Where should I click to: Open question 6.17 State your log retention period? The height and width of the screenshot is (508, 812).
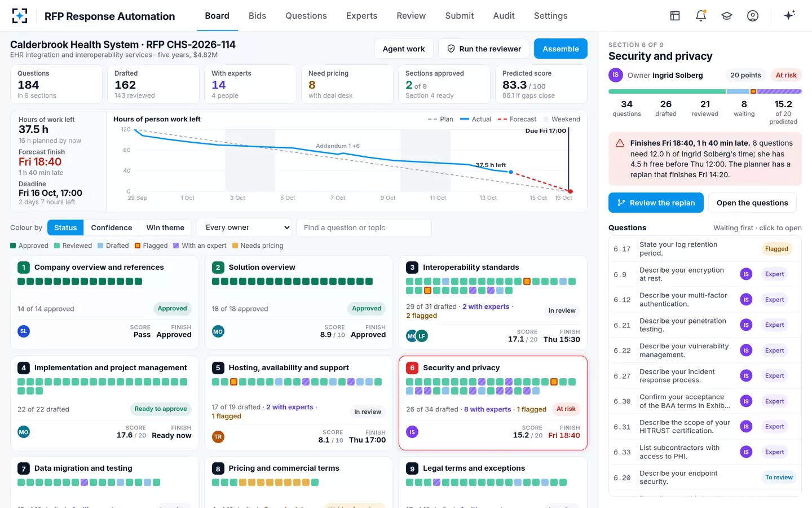[705, 249]
